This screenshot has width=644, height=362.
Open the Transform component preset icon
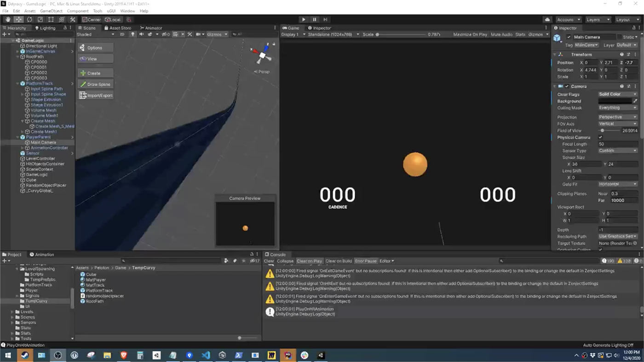[x=629, y=54]
